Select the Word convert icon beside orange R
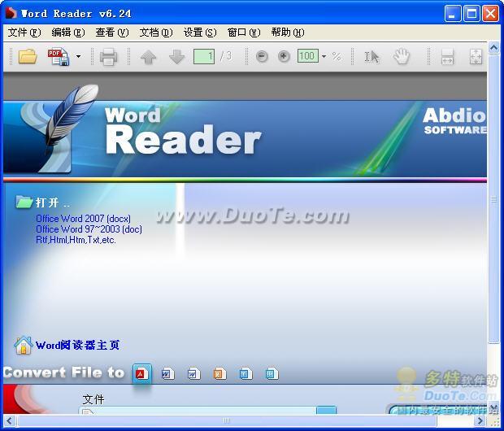This screenshot has width=504, height=431. point(193,374)
